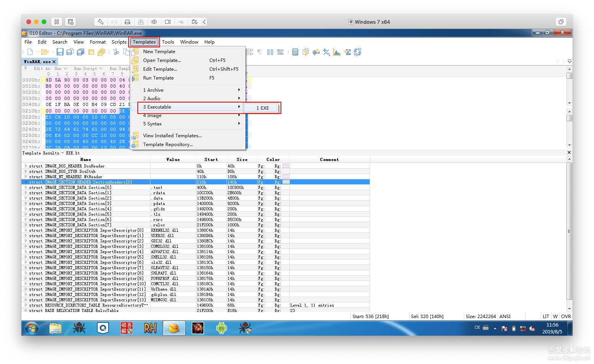Click the Open file folder toolbar icon

45,52
